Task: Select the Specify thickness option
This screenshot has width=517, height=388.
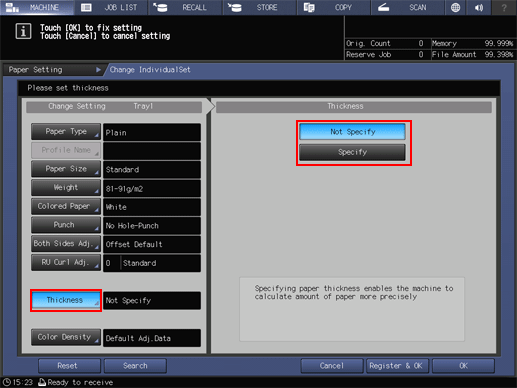Action: [x=352, y=152]
